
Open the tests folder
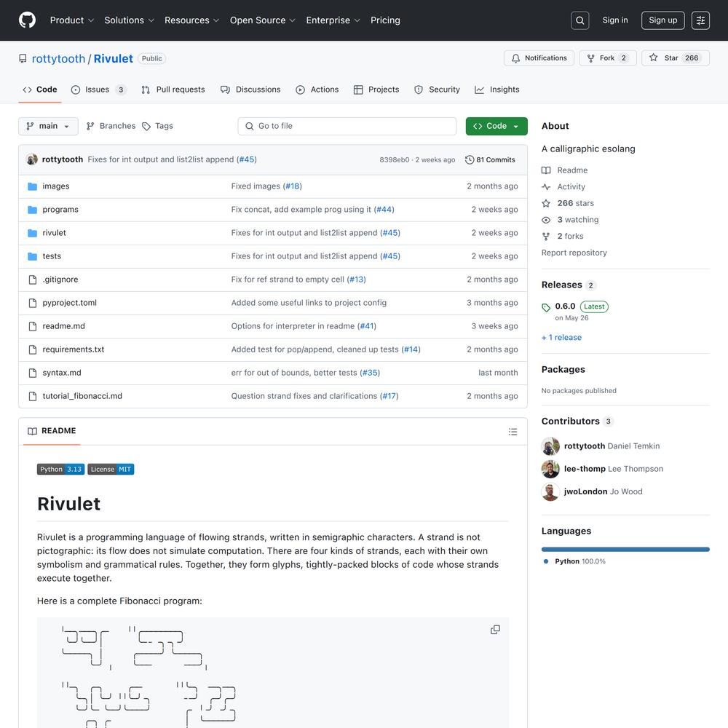point(52,256)
